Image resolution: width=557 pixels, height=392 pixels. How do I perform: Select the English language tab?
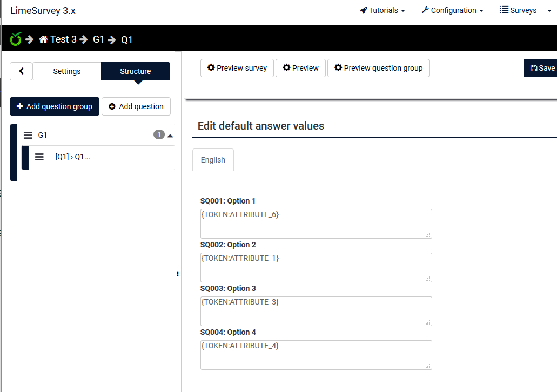pyautogui.click(x=213, y=160)
